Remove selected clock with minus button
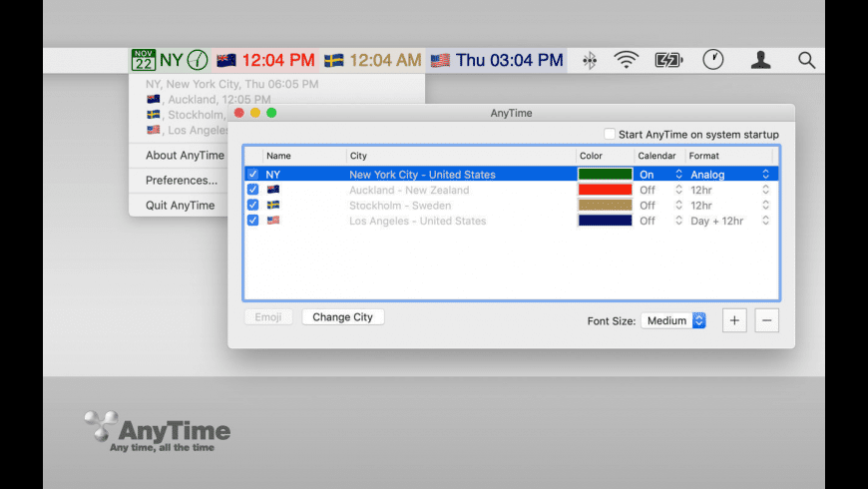Viewport: 868px width, 489px height. [766, 320]
